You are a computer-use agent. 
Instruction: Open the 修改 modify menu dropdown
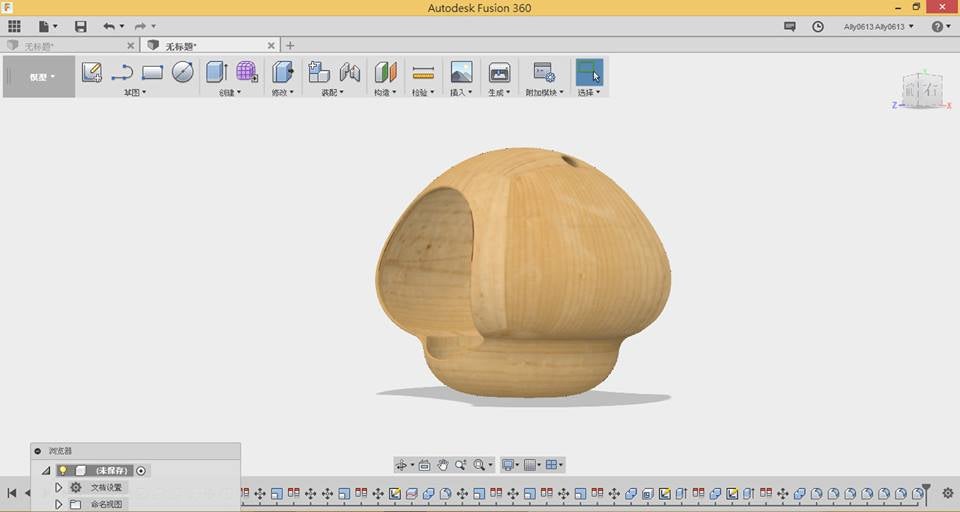tap(282, 92)
